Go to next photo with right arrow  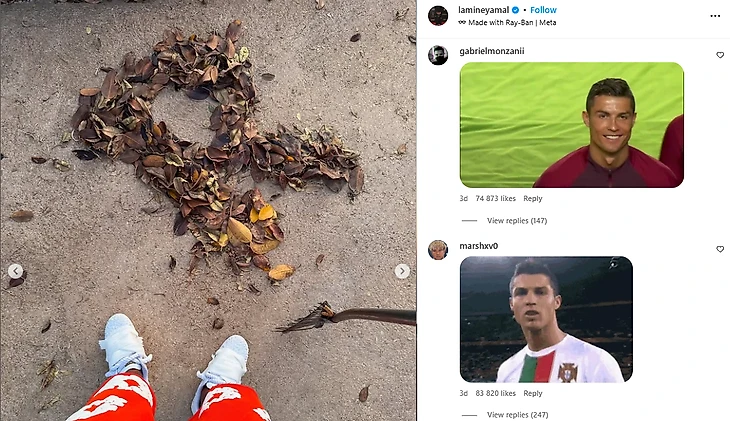(402, 271)
